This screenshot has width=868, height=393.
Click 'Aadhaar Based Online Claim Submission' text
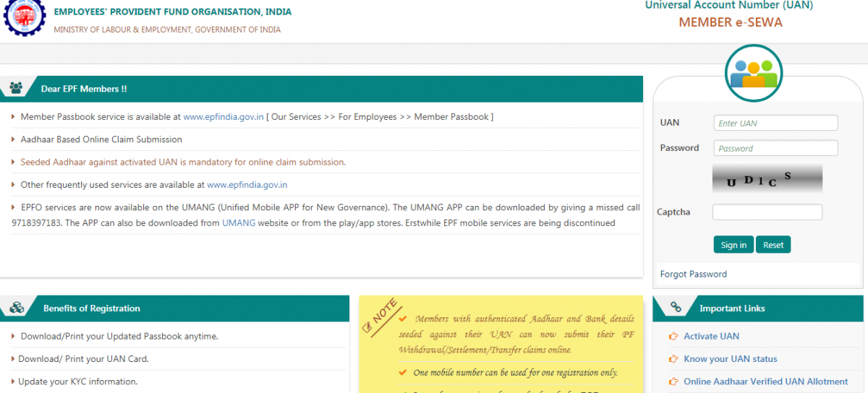[101, 139]
